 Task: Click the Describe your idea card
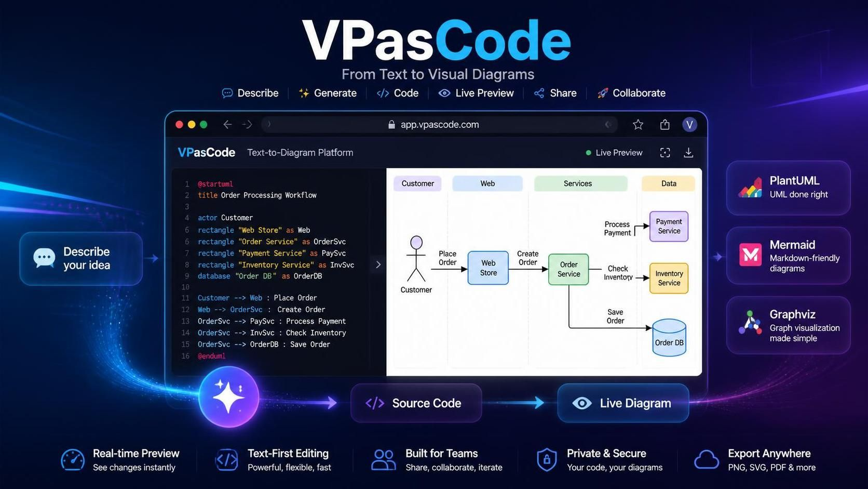[x=81, y=258]
